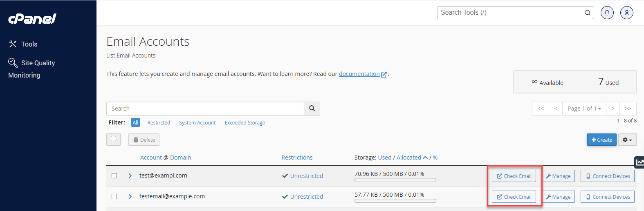The height and width of the screenshot is (211, 644).
Task: Click the 70.96 KB / 500 MB storage text
Action: pyautogui.click(x=389, y=174)
